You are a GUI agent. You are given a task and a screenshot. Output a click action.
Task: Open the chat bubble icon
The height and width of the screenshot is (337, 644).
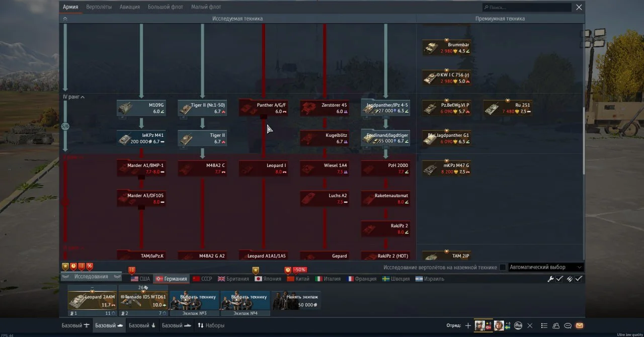pos(568,325)
